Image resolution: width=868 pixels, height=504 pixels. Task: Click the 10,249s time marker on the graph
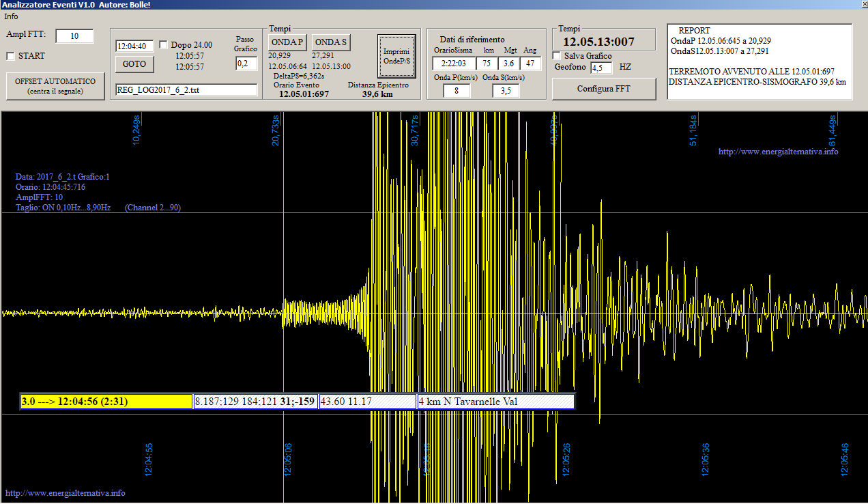click(136, 130)
